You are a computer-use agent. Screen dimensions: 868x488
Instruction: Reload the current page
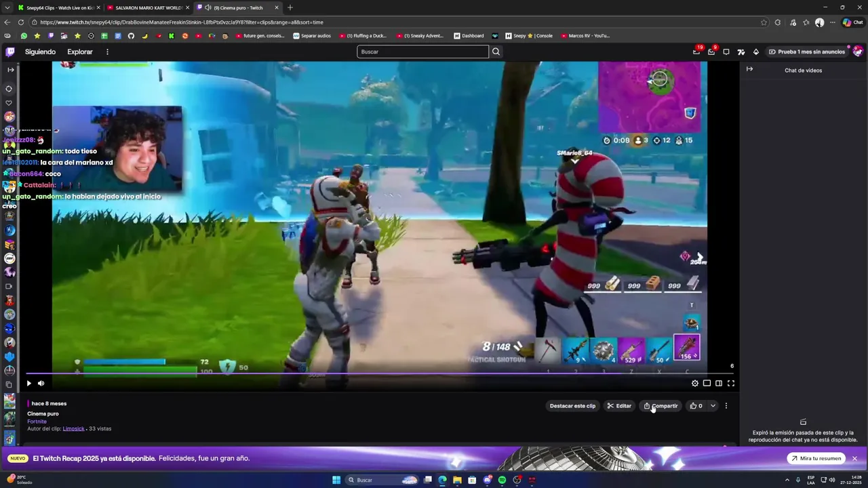click(x=21, y=22)
